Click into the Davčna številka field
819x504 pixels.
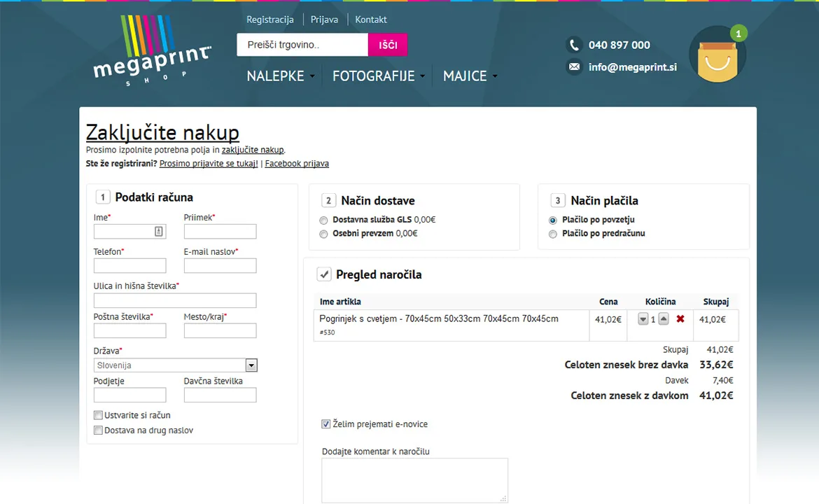coord(220,395)
